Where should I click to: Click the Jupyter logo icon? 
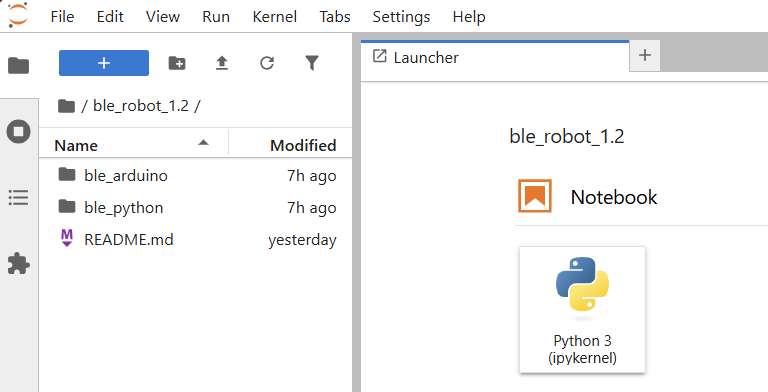point(18,15)
